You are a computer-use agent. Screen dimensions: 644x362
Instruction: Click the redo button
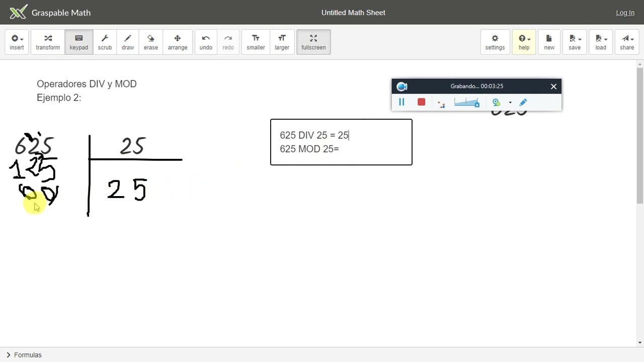228,42
